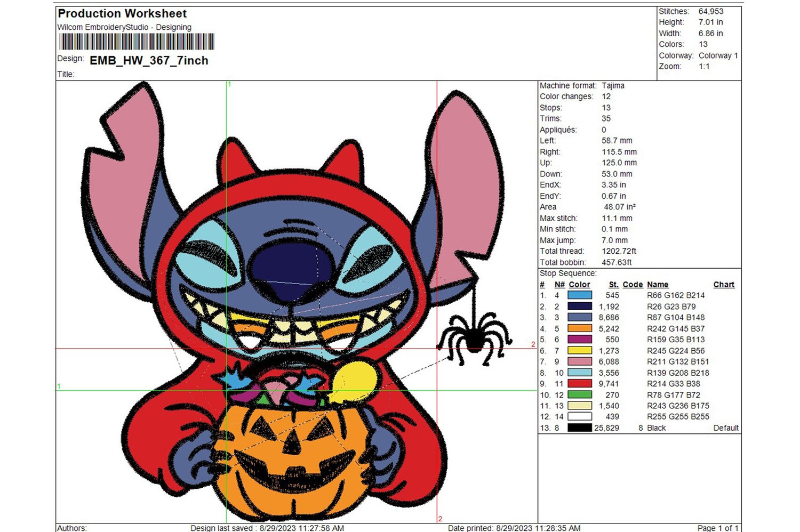Select the magenta R159 G35 B113 swatch

(580, 339)
